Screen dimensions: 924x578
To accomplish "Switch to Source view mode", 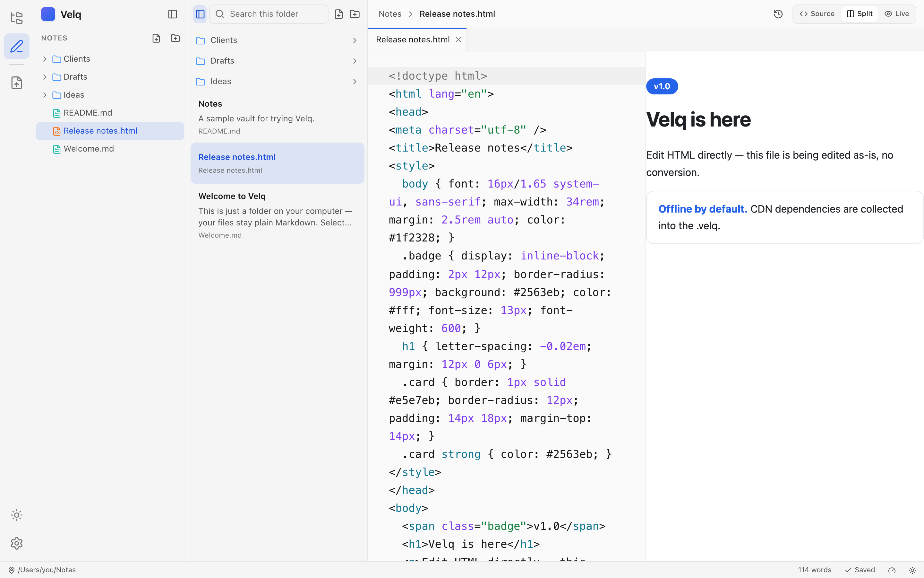I will [x=817, y=14].
